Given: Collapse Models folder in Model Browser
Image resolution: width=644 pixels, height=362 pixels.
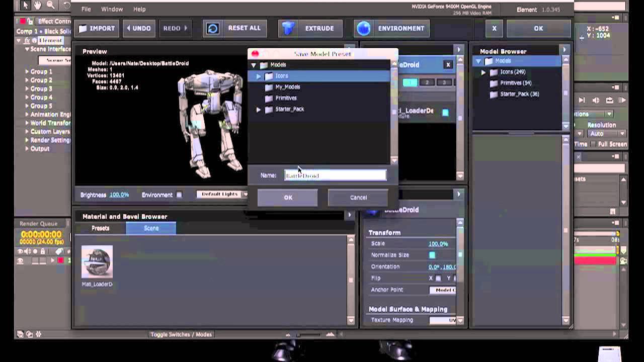Looking at the screenshot, I should [478, 61].
